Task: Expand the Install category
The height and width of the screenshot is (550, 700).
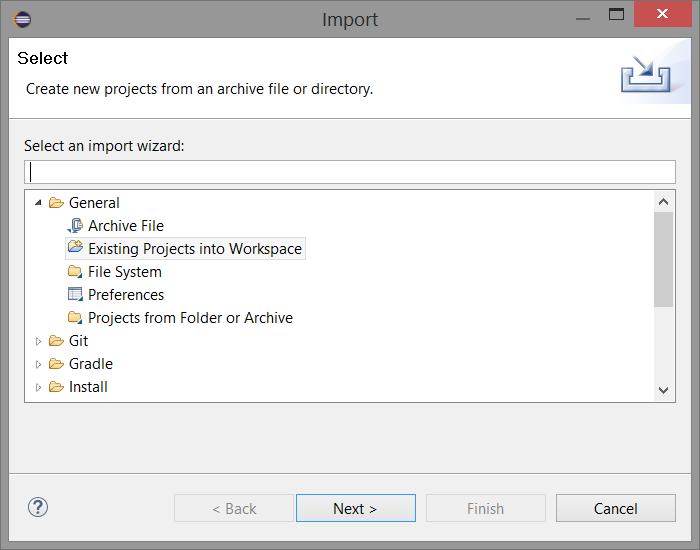Action: coord(38,387)
